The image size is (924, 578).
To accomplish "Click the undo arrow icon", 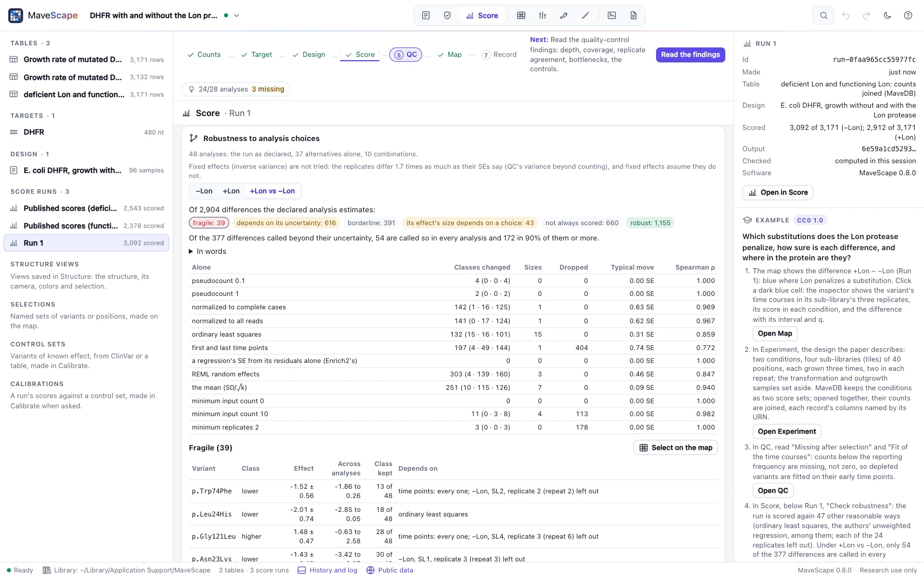I will pos(845,15).
